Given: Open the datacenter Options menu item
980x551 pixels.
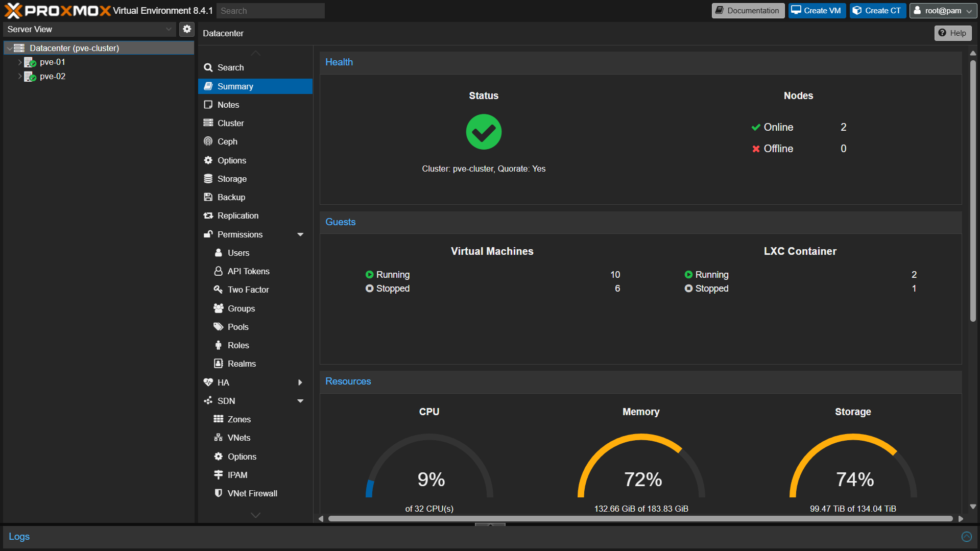Looking at the screenshot, I should pyautogui.click(x=255, y=160).
